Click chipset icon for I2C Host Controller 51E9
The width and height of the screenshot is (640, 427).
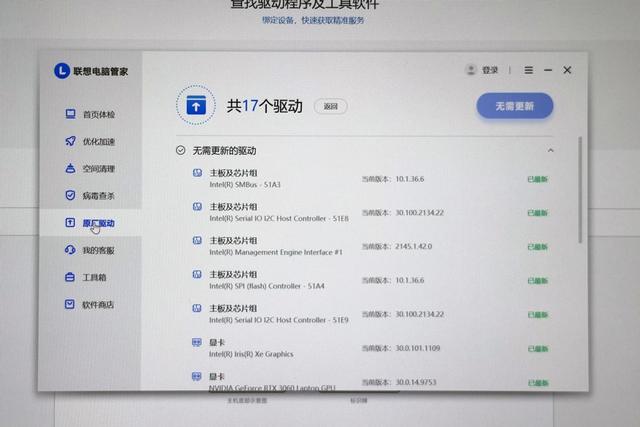tap(197, 308)
